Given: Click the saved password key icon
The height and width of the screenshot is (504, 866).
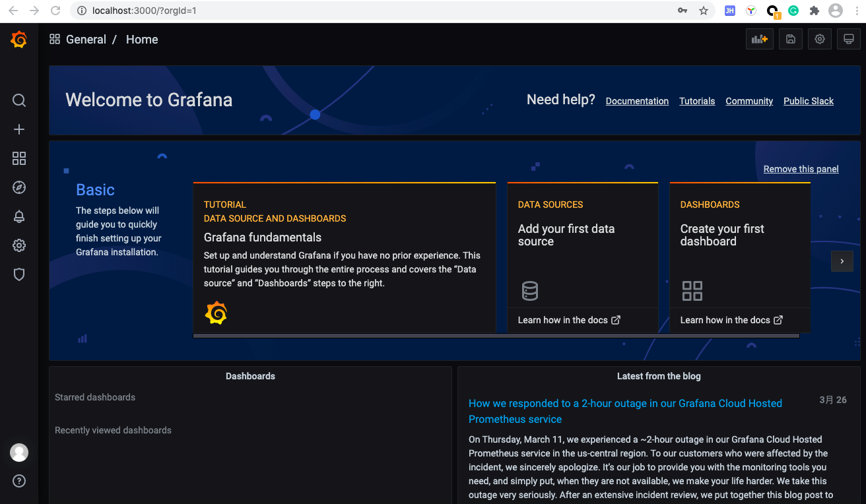Looking at the screenshot, I should [683, 11].
